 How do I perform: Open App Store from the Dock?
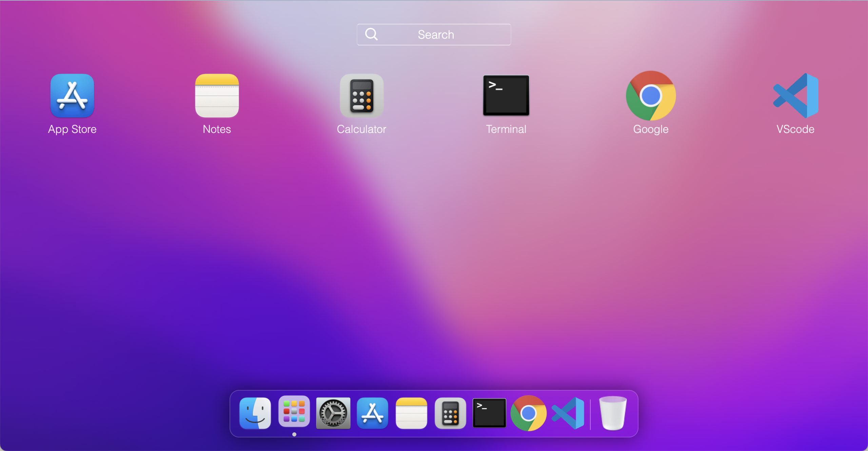(x=372, y=413)
